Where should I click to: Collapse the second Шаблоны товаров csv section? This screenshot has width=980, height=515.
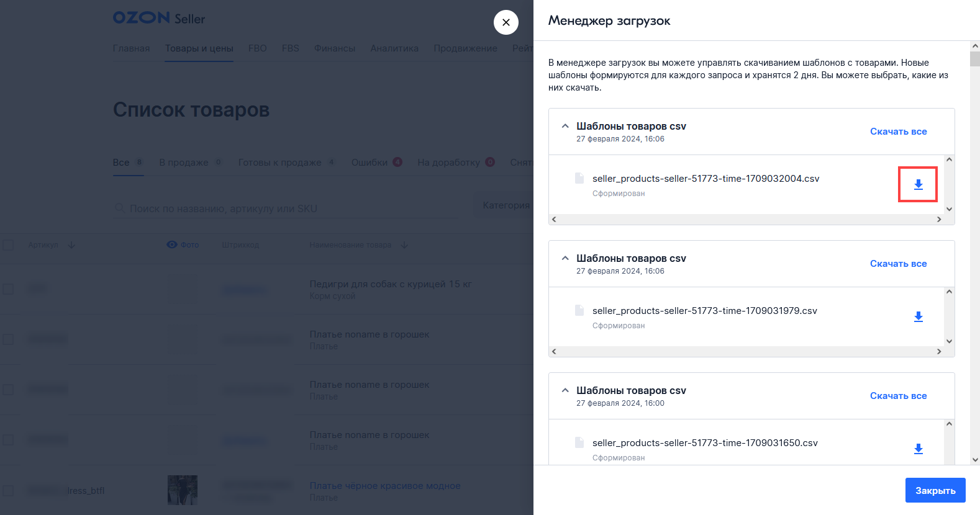click(565, 258)
